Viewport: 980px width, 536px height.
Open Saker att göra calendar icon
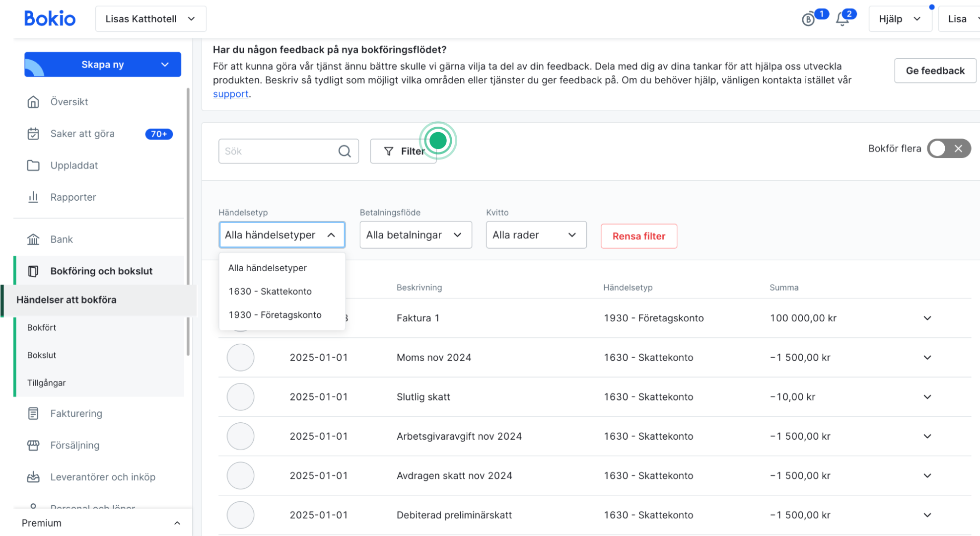(33, 134)
